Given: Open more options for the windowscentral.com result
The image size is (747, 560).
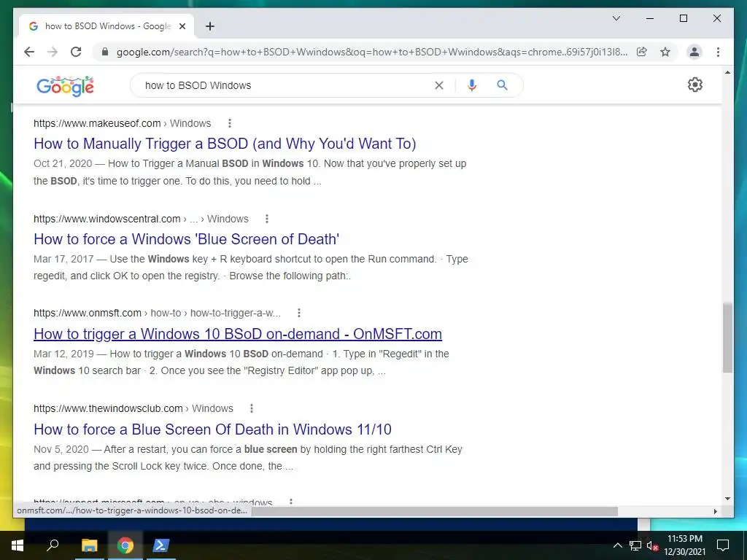Looking at the screenshot, I should (x=267, y=219).
